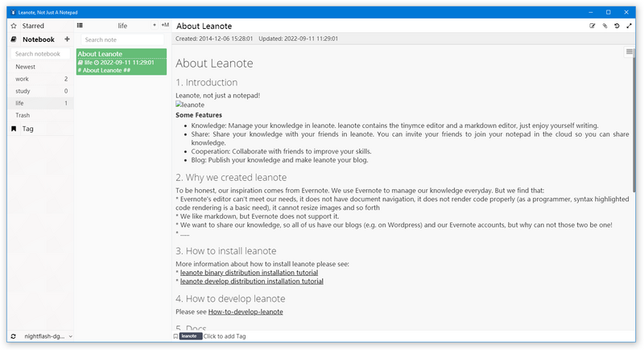Image resolution: width=644 pixels, height=350 pixels.
Task: Minimize the Leanote window
Action: (591, 12)
